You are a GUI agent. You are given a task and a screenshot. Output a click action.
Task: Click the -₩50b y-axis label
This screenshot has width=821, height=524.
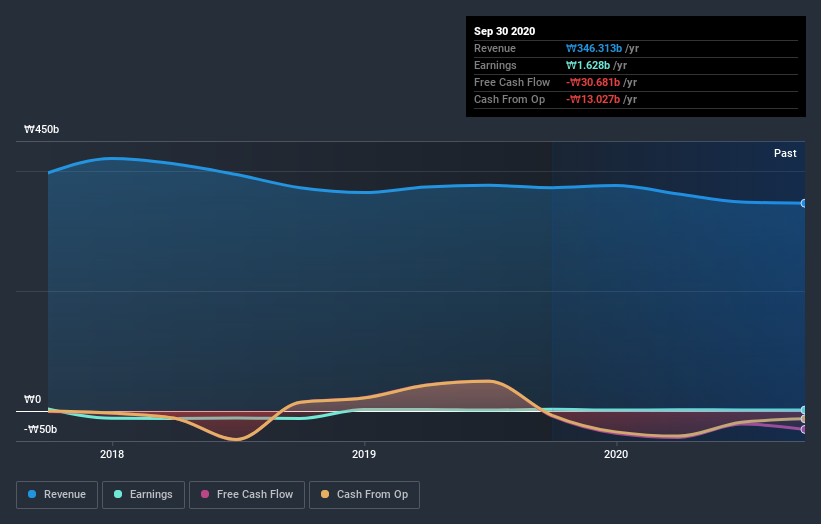[x=40, y=429]
